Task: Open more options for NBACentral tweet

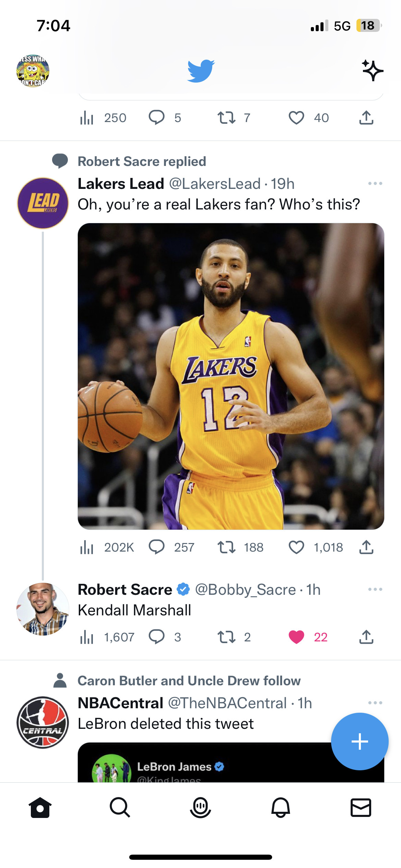Action: tap(375, 703)
